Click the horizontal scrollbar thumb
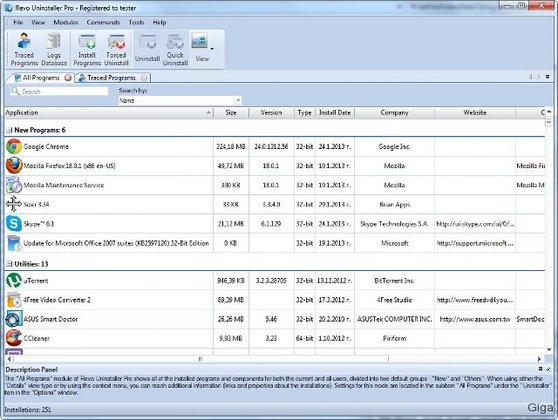The height and width of the screenshot is (420, 558). [x=200, y=359]
